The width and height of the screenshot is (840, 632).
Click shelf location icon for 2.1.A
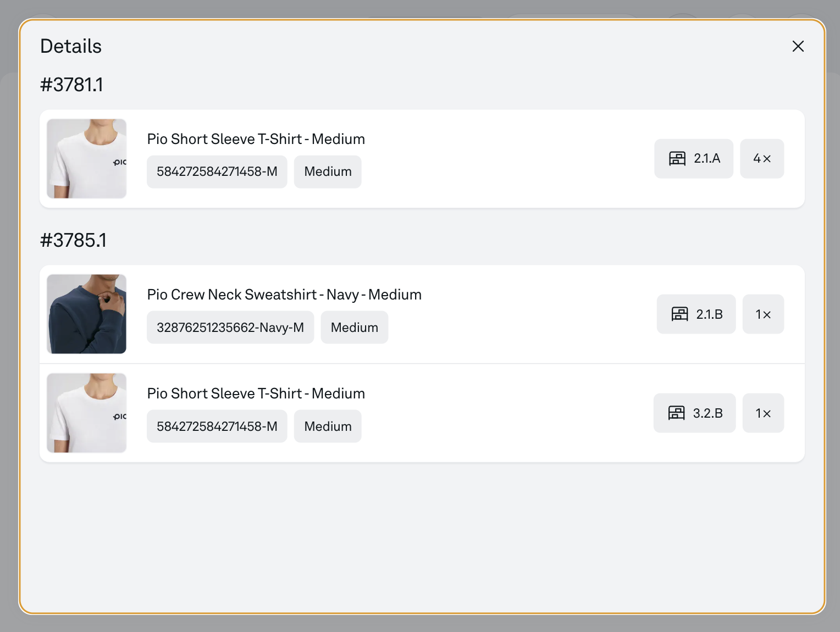[677, 159]
